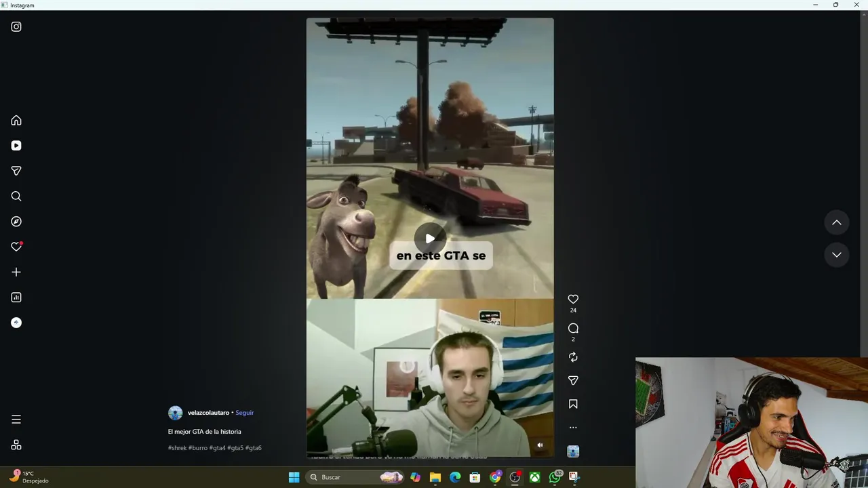This screenshot has height=488, width=868.
Task: Open WhatsApp from the taskbar
Action: [x=555, y=477]
